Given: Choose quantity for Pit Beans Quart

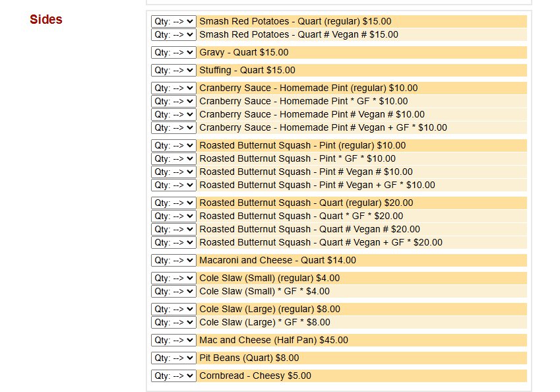Looking at the screenshot, I should tap(173, 358).
